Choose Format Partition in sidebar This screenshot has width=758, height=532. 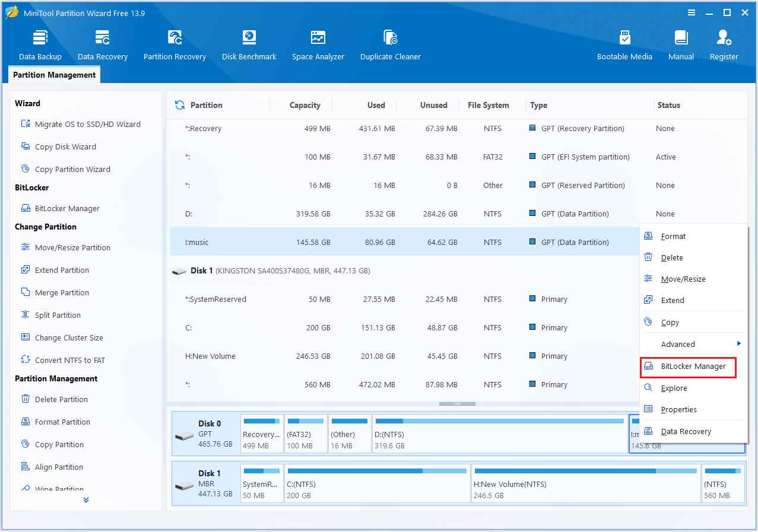click(56, 422)
